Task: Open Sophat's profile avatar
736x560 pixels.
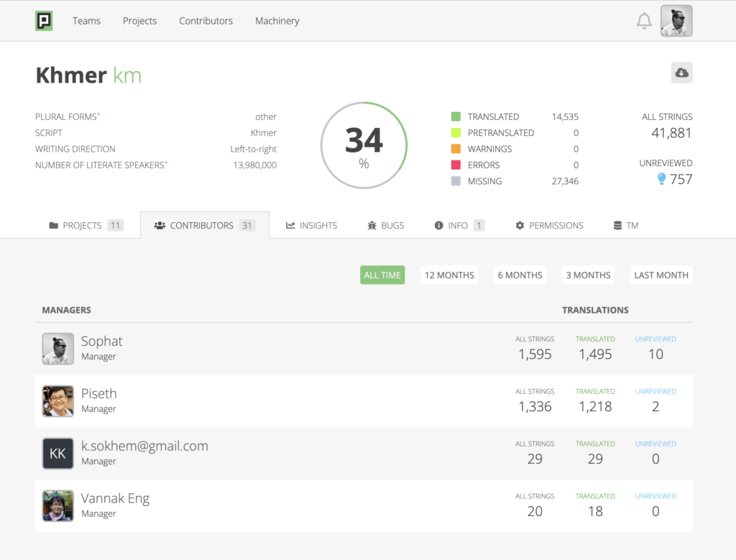Action: 57,349
